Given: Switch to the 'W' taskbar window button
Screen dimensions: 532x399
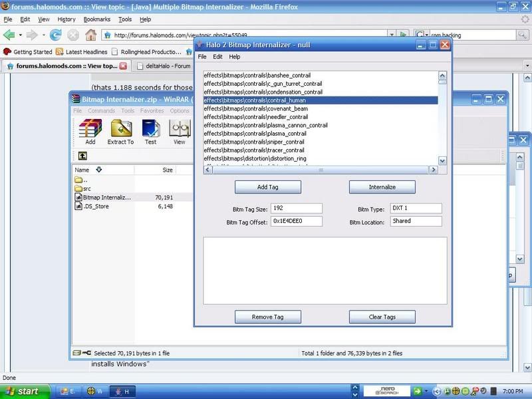Looking at the screenshot, I should point(94,391).
